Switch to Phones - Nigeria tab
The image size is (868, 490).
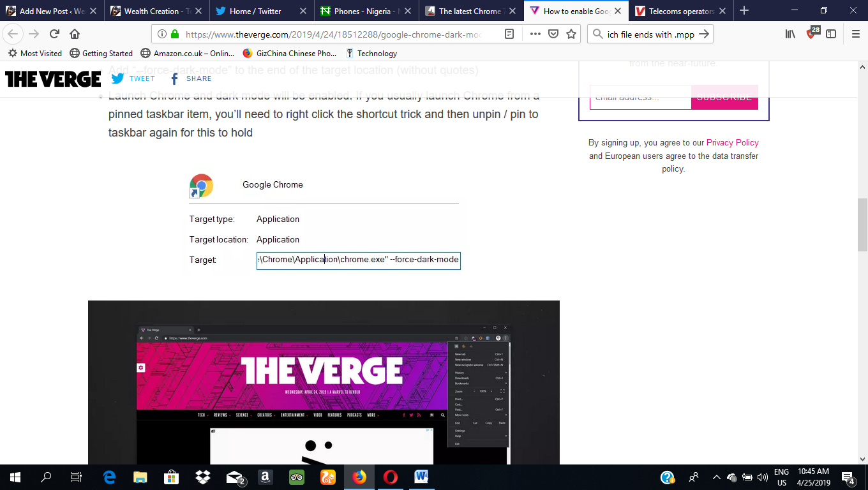click(366, 11)
